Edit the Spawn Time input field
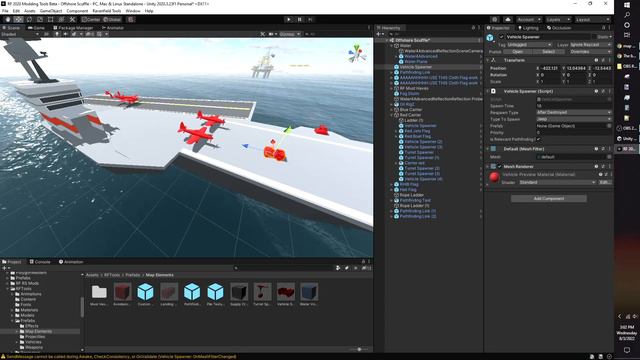 click(x=573, y=106)
